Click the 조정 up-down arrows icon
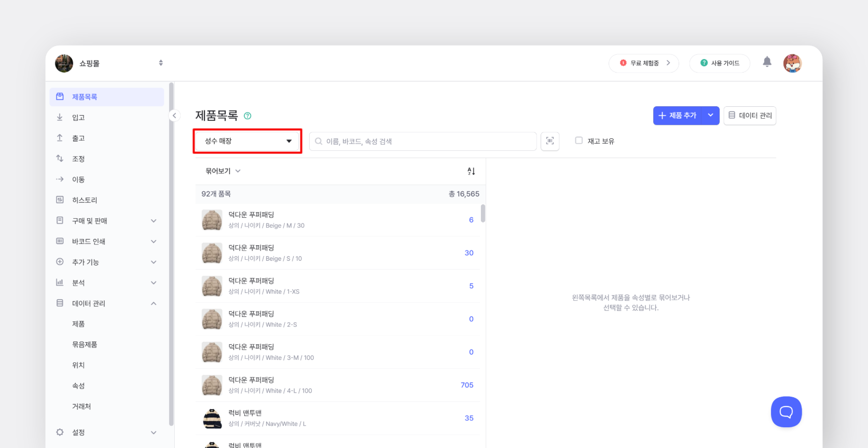868x448 pixels. pyautogui.click(x=60, y=158)
